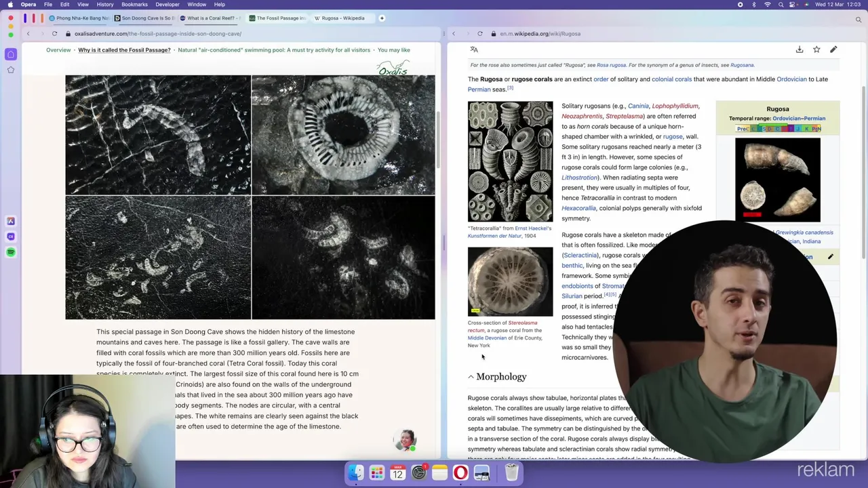Click the en.m.wikipedia.org address bar

tap(540, 33)
